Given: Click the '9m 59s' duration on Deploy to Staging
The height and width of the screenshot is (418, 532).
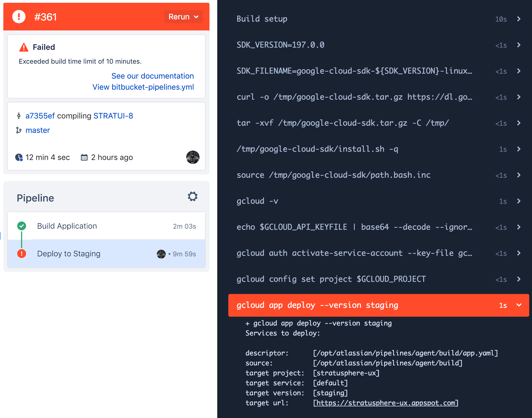Looking at the screenshot, I should coord(184,254).
